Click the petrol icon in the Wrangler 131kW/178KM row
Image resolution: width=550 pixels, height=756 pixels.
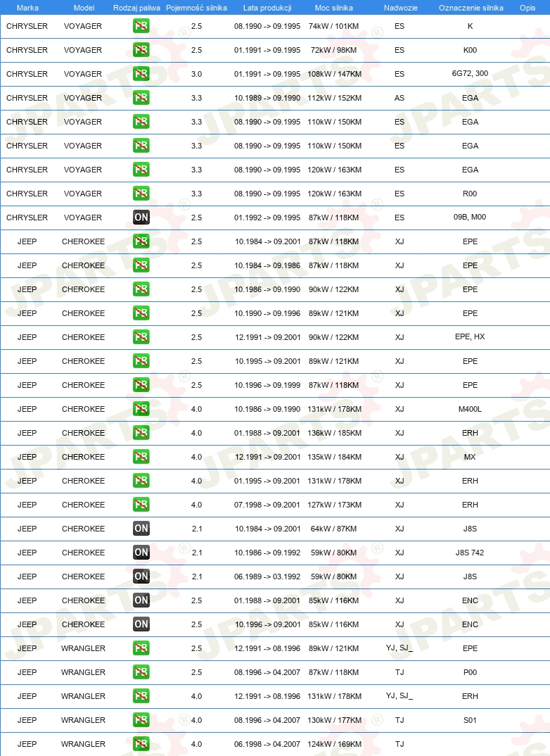tap(141, 696)
